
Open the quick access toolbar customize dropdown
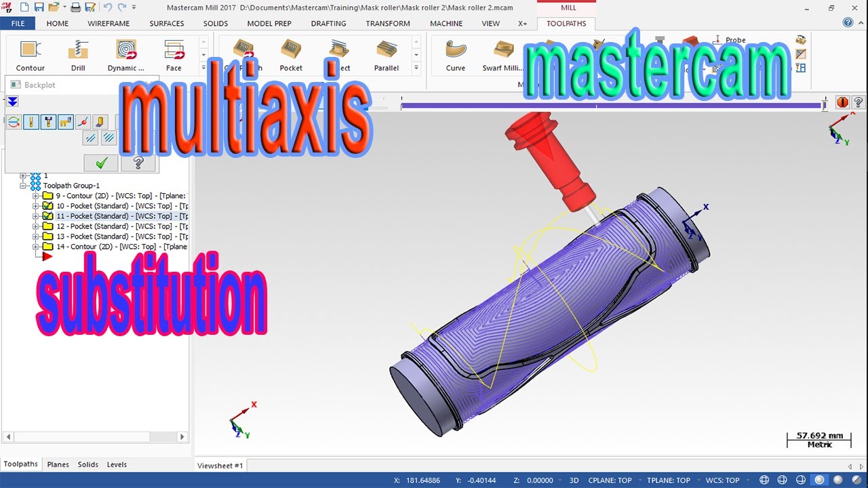(x=134, y=7)
